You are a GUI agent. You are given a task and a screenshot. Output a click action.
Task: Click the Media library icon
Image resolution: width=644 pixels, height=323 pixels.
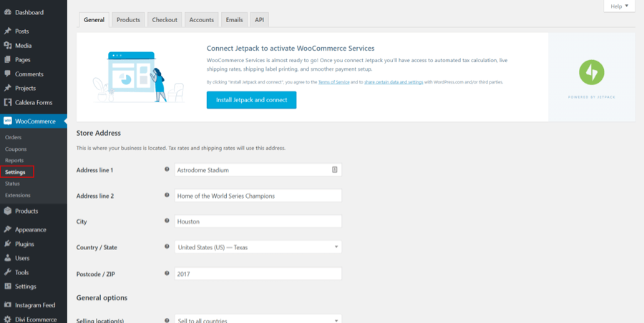click(7, 45)
